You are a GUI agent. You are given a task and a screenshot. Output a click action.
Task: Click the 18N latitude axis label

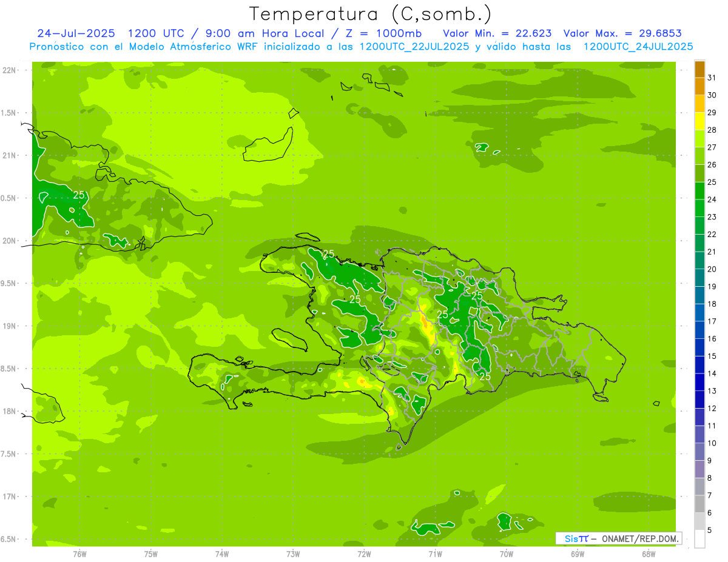[x=10, y=411]
